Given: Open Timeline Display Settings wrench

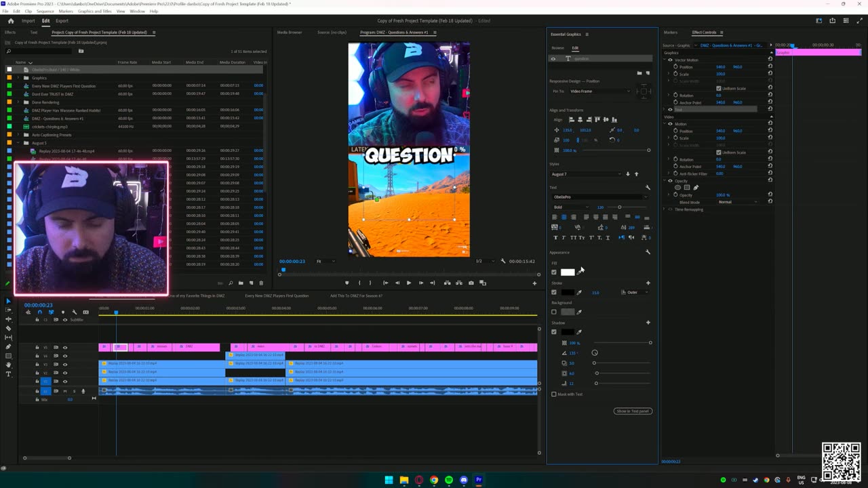Looking at the screenshot, I should click(74, 312).
